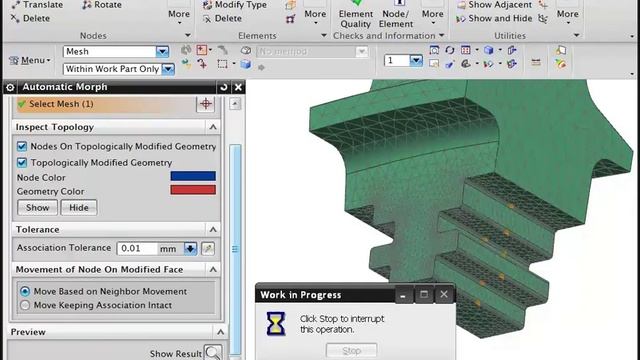Click the Show Result magnifier icon

click(213, 353)
